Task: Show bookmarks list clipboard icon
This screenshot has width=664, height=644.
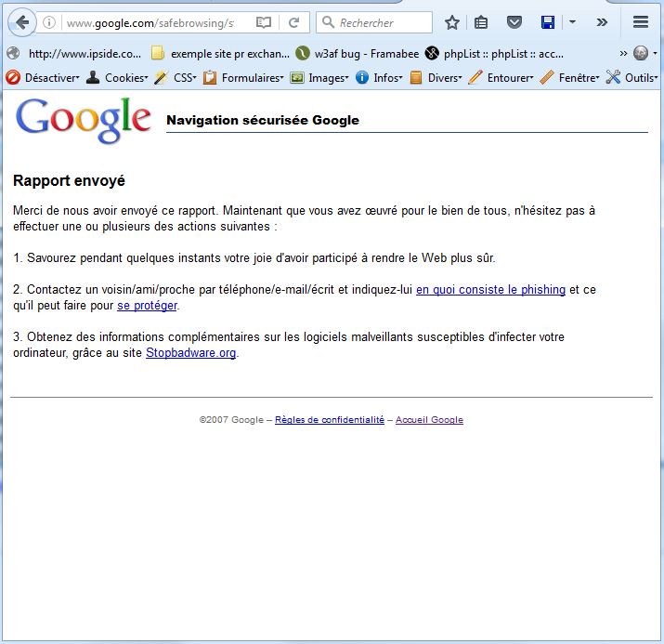Action: pos(481,22)
